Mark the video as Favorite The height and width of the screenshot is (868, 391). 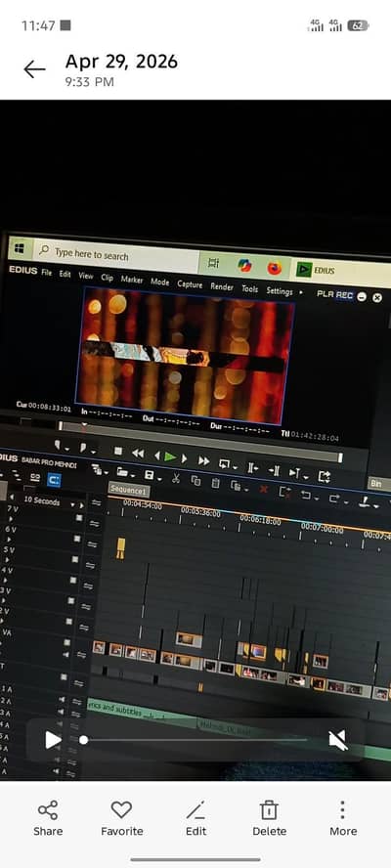(x=121, y=817)
